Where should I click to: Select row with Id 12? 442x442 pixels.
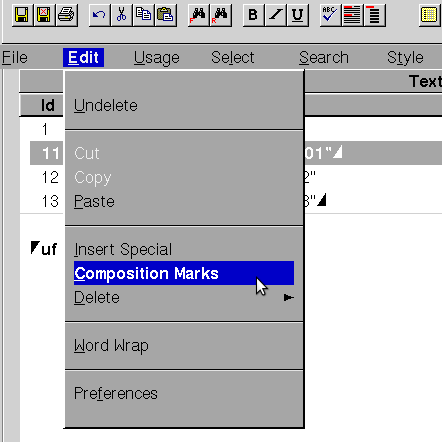click(50, 177)
